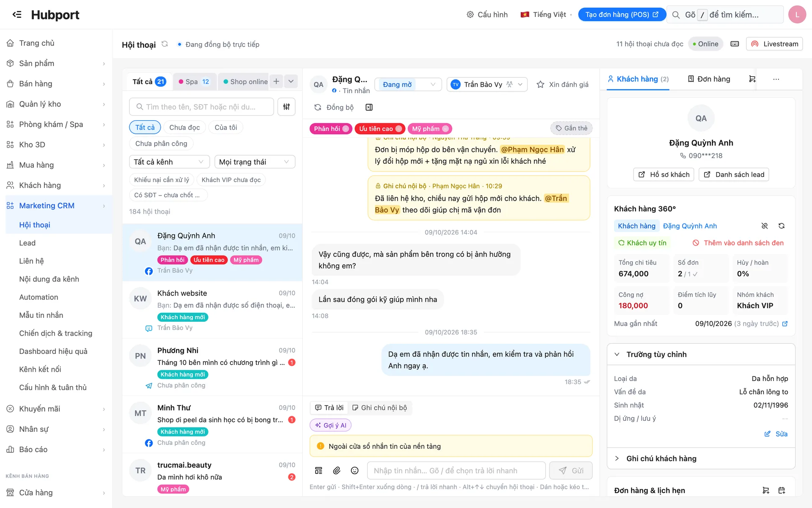Open the Mọi trạng thái dropdown

pyautogui.click(x=255, y=162)
